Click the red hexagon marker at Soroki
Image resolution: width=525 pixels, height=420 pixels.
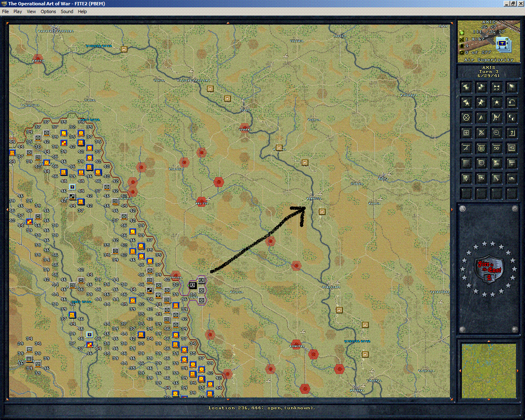244,128
